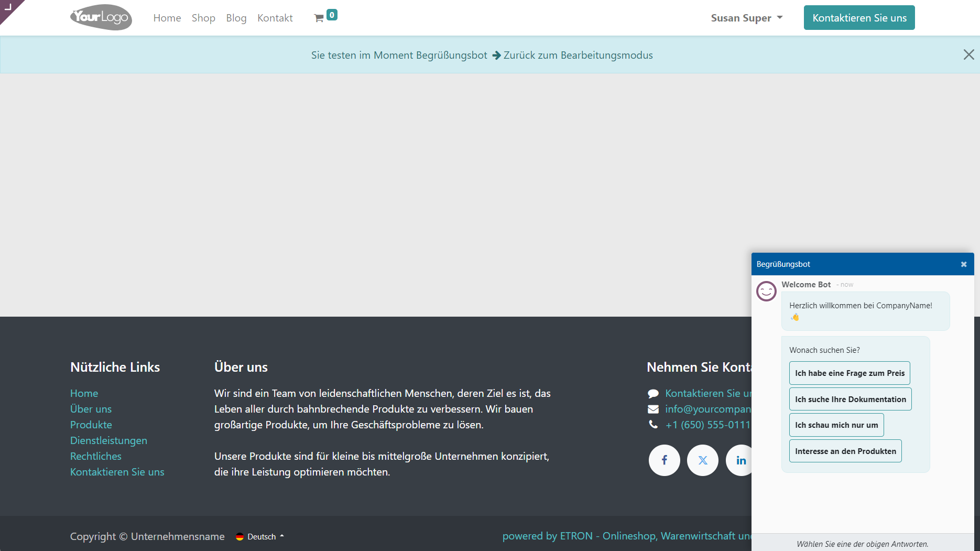Viewport: 980px width, 551px height.
Task: Pick 'Ich schau mich nur um' option
Action: [x=836, y=425]
